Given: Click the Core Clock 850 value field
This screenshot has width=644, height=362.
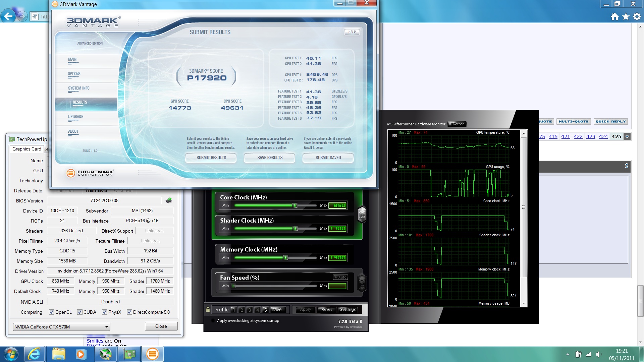Looking at the screenshot, I should coord(337,205).
